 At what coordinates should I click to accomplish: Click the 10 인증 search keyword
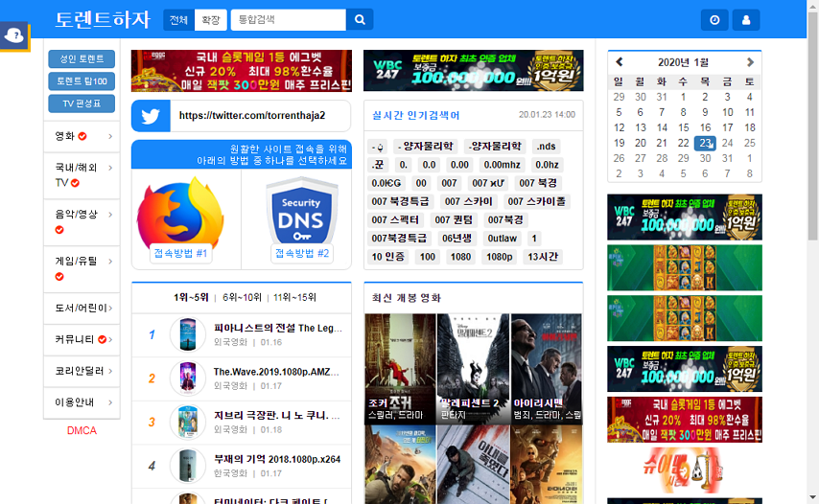(x=387, y=257)
